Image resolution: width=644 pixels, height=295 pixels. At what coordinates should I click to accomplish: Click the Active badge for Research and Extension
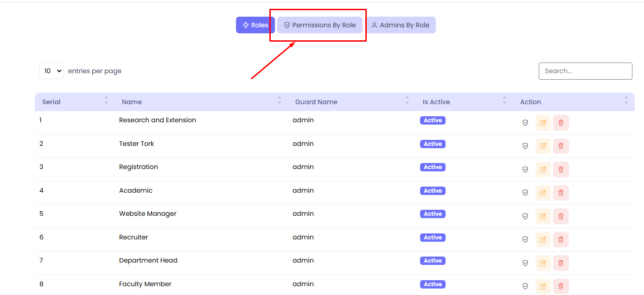[x=433, y=120]
